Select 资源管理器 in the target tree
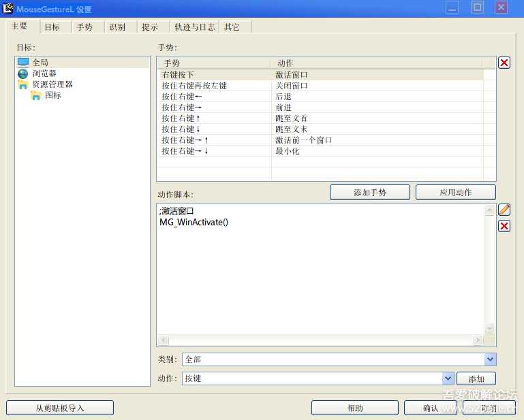This screenshot has width=524, height=420. pyautogui.click(x=52, y=84)
